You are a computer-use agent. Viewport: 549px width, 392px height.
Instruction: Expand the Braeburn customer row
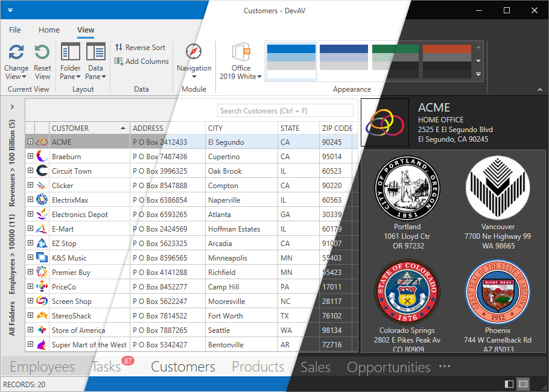(30, 156)
